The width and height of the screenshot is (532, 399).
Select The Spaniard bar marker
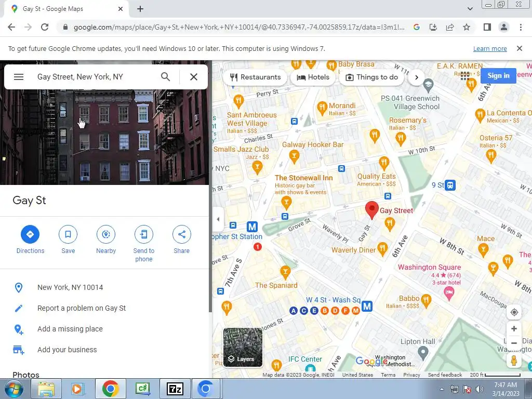click(285, 272)
